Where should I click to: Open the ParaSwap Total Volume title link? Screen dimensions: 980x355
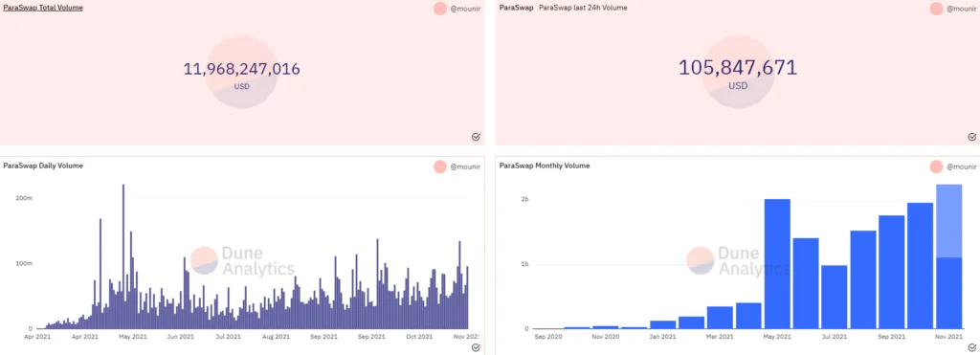tap(43, 8)
